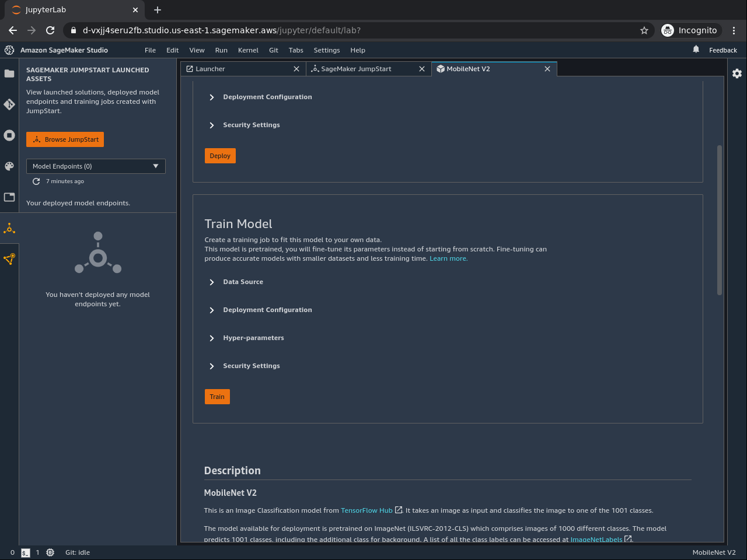Open the file browser folder icon

tap(9, 73)
